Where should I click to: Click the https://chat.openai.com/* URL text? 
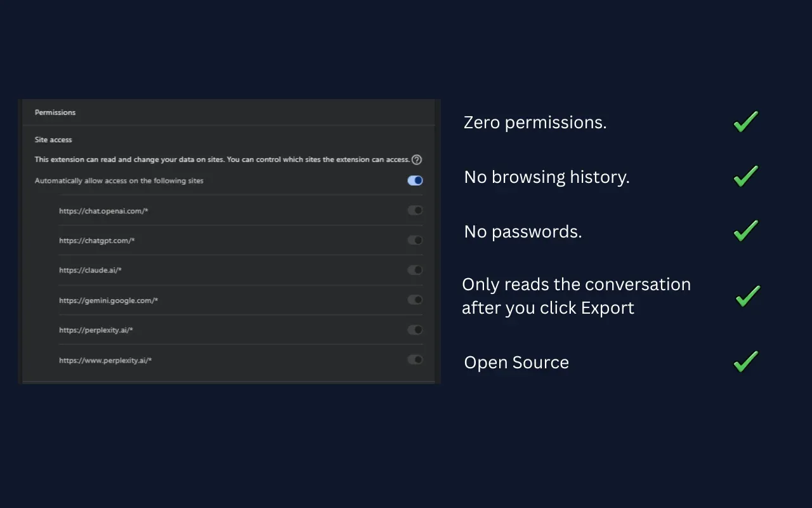103,211
